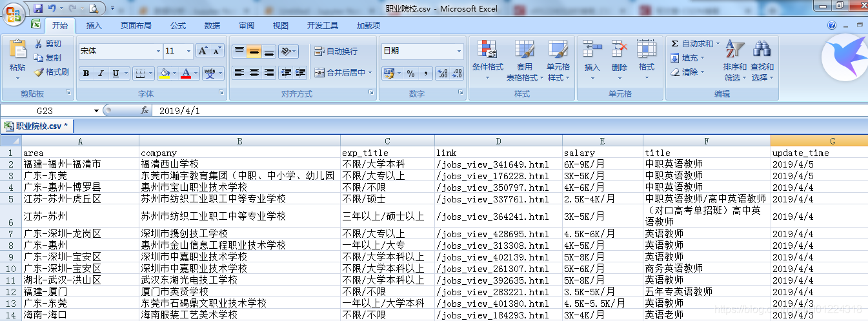Screen dimensions: 868x321
Task: Increase decimal places
Action: pyautogui.click(x=442, y=73)
